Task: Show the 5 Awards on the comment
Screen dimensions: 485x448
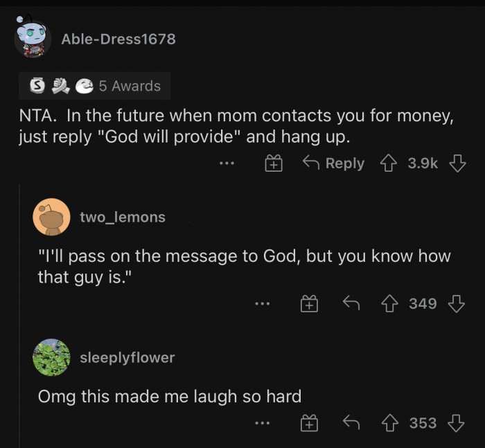Action: [x=94, y=86]
